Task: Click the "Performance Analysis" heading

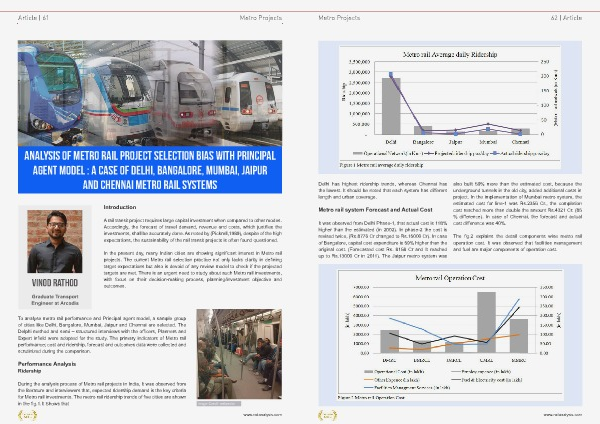Action: click(47, 364)
